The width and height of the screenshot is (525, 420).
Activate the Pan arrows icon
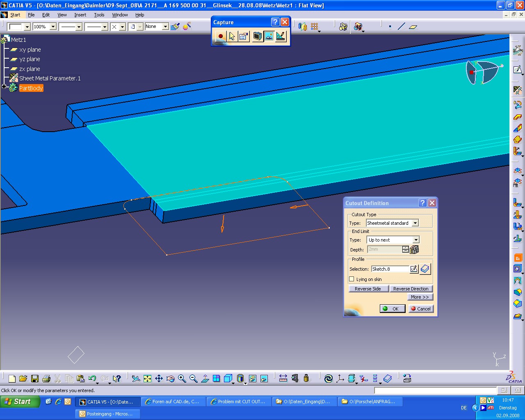tap(159, 379)
